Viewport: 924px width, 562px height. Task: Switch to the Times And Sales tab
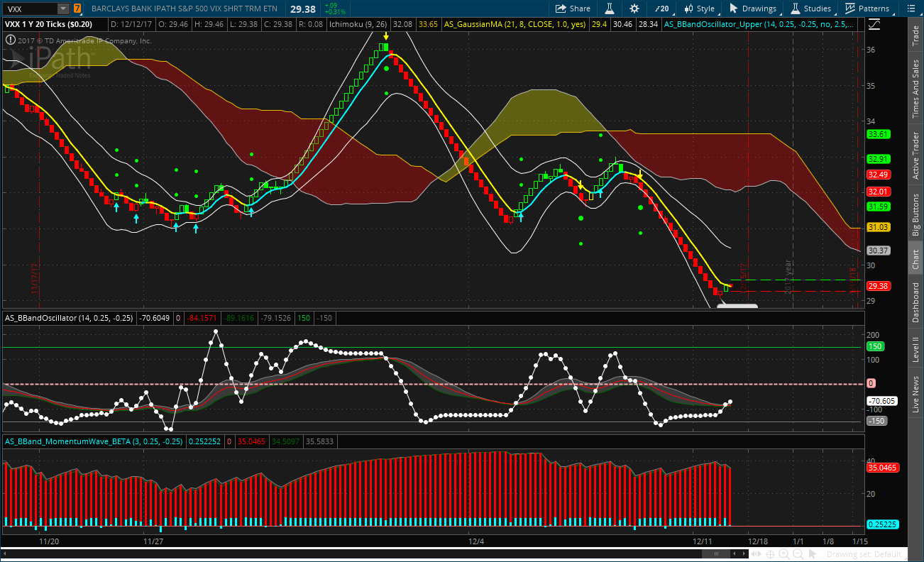pyautogui.click(x=915, y=89)
